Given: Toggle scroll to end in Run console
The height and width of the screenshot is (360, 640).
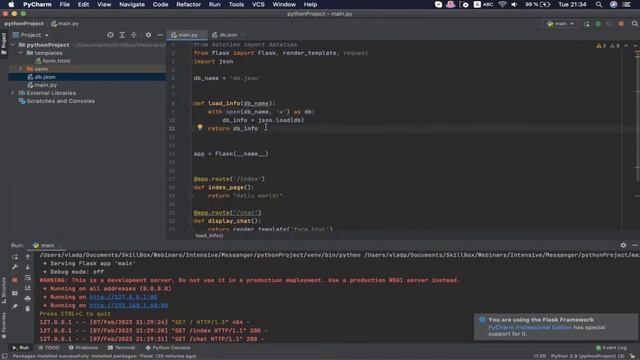Looking at the screenshot, I should tap(28, 288).
